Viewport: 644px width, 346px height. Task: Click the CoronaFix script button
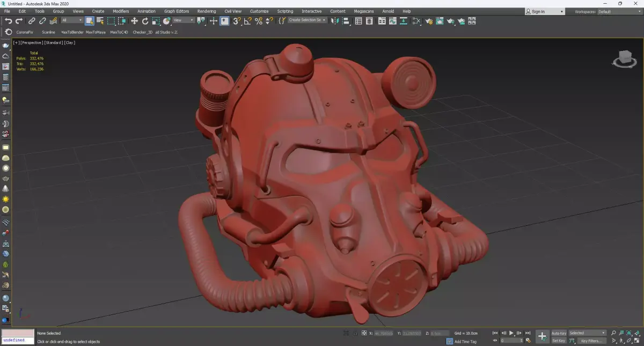(x=25, y=32)
